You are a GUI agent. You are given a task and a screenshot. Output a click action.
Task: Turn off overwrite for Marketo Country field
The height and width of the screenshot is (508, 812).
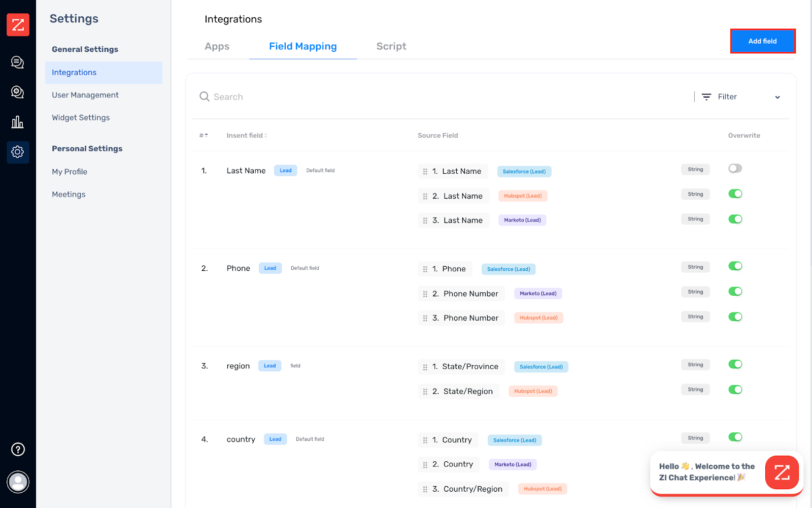coord(735,462)
